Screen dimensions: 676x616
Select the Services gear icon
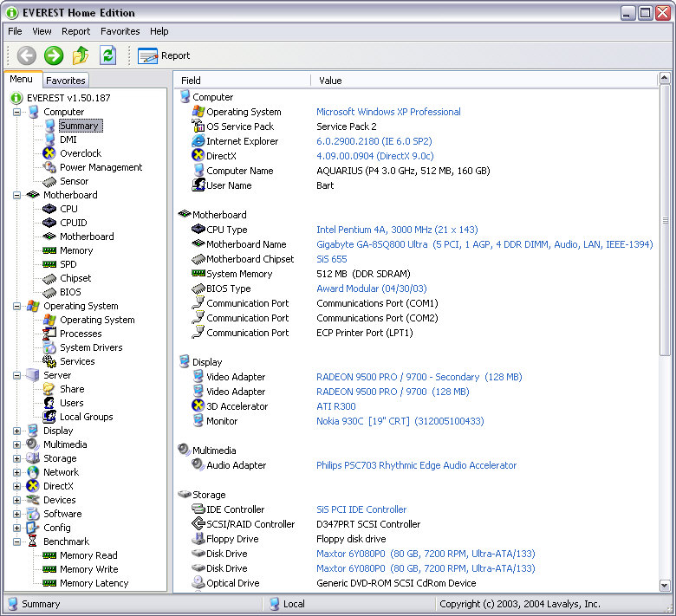pyautogui.click(x=49, y=361)
